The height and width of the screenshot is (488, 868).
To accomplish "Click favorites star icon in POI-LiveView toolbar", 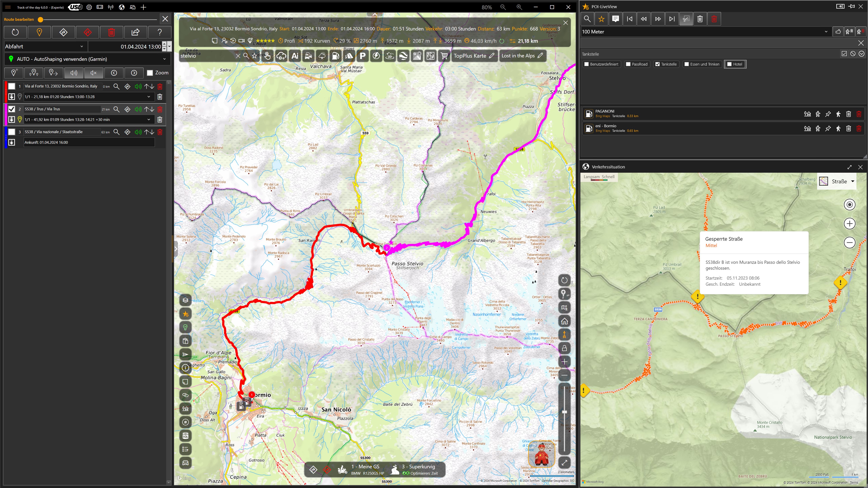I will [601, 19].
